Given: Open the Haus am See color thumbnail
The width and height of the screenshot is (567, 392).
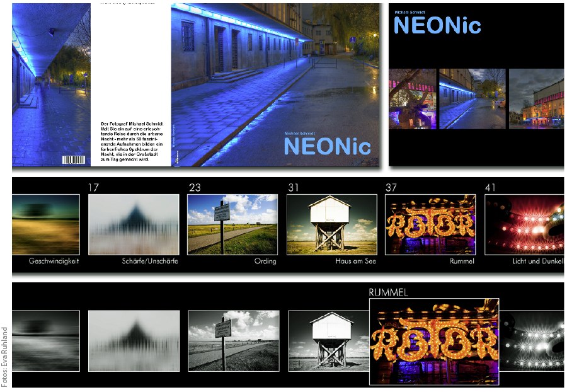Looking at the screenshot, I should pos(332,224).
